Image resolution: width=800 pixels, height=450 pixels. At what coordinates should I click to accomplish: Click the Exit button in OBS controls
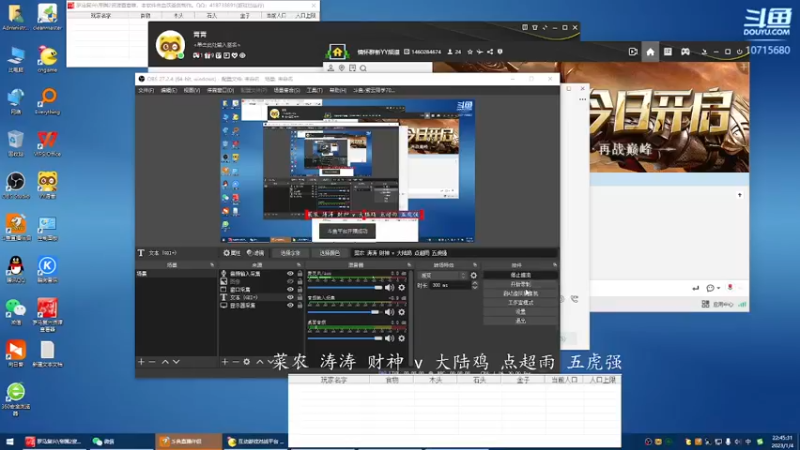520,321
